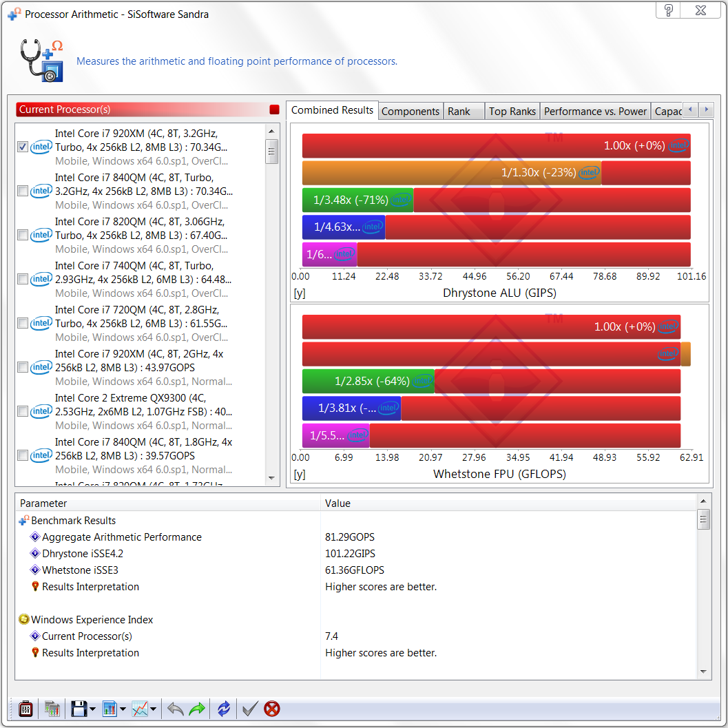Click the 1.00x (+0%) Dhrystone red bar
Screen dimensions: 728x728
496,146
